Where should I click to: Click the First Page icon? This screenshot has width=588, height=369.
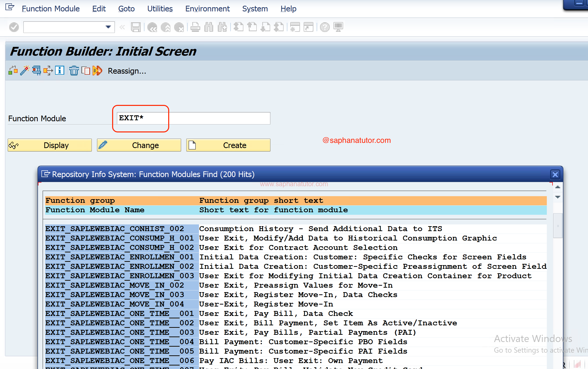(239, 27)
